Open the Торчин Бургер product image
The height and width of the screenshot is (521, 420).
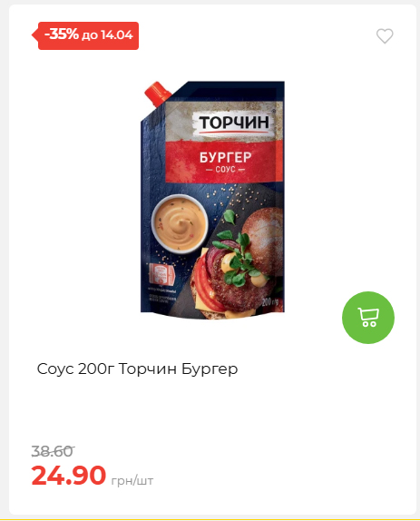pyautogui.click(x=212, y=200)
